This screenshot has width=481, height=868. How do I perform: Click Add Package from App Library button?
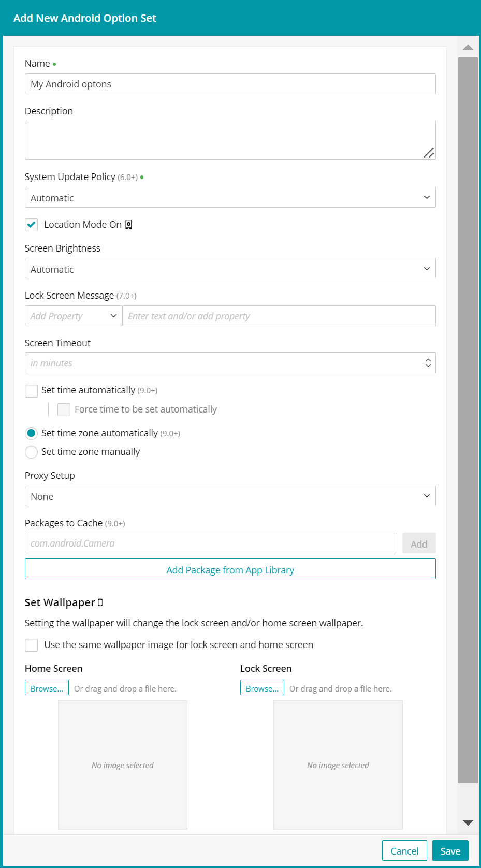230,570
